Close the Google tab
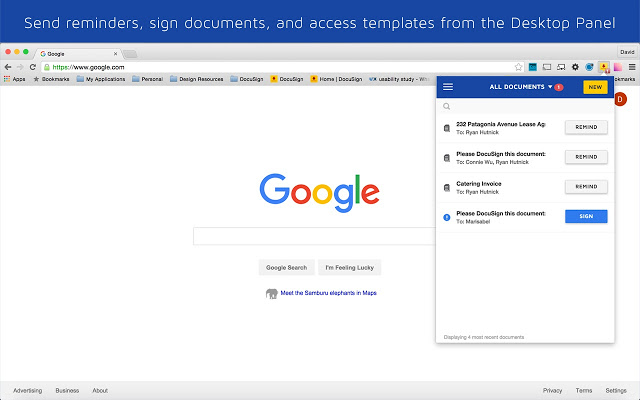This screenshot has height=400, width=640. (x=116, y=54)
